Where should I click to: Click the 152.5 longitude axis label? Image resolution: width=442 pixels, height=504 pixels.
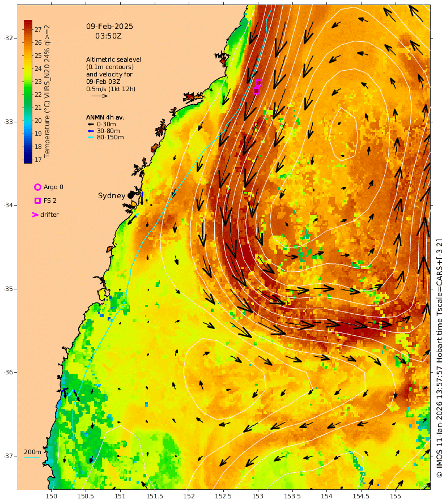223,496
